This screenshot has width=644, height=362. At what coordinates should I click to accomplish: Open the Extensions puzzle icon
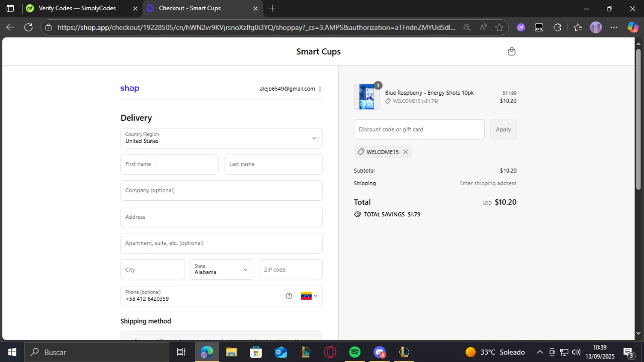557,27
